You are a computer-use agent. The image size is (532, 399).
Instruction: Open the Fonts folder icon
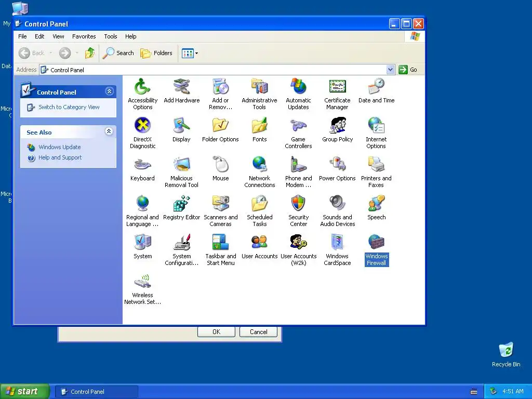[x=260, y=126]
